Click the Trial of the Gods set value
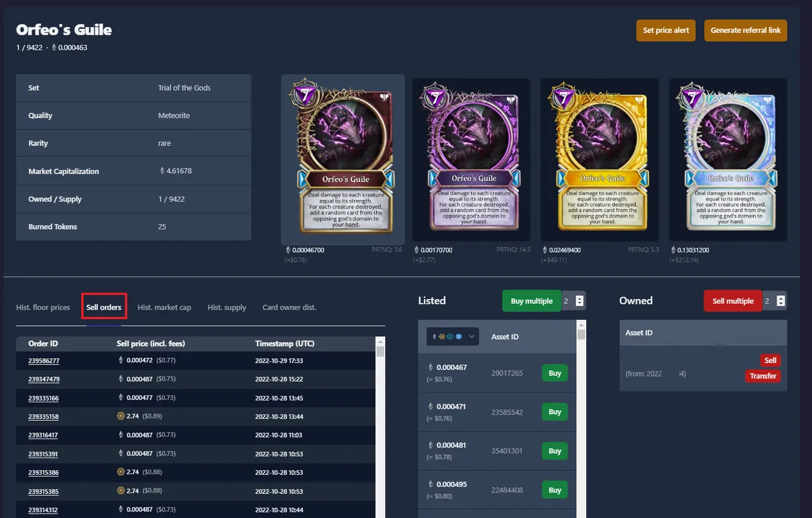Image resolution: width=812 pixels, height=518 pixels. point(184,88)
